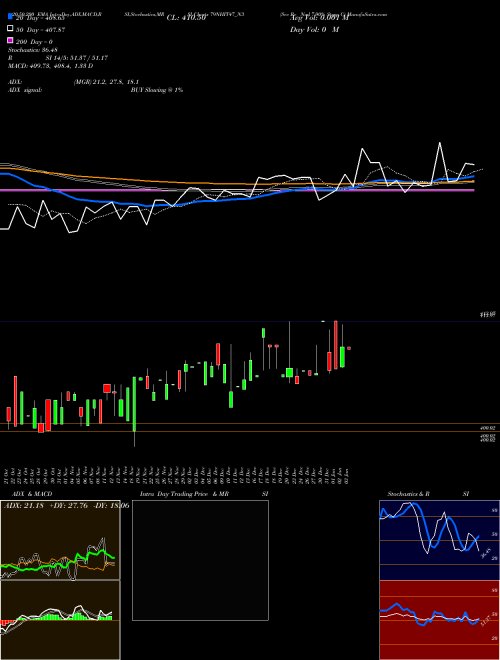The image size is (500, 660).
Task: Open the MACD histogram thumbnail panel
Action: (60, 620)
